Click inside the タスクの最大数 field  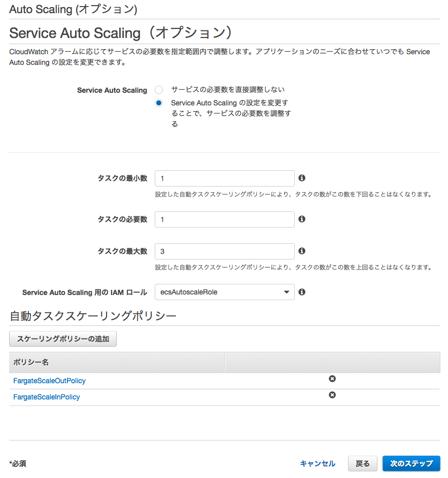point(225,251)
